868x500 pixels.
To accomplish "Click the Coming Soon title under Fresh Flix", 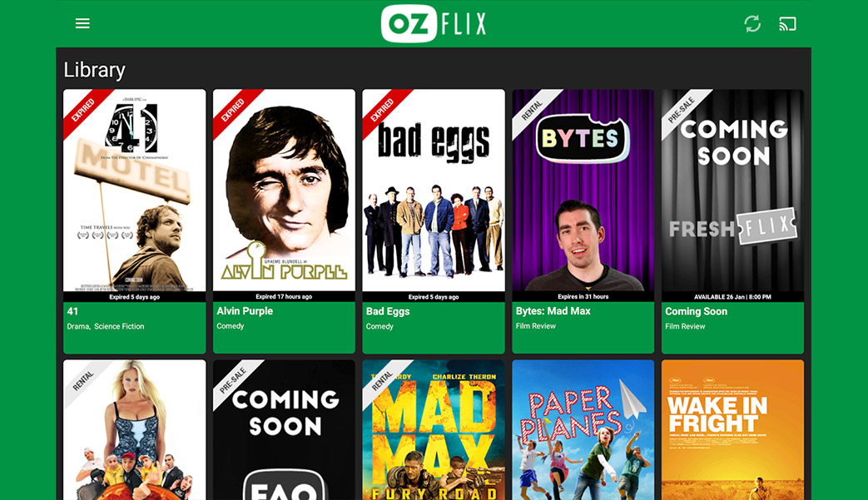I will (x=696, y=311).
